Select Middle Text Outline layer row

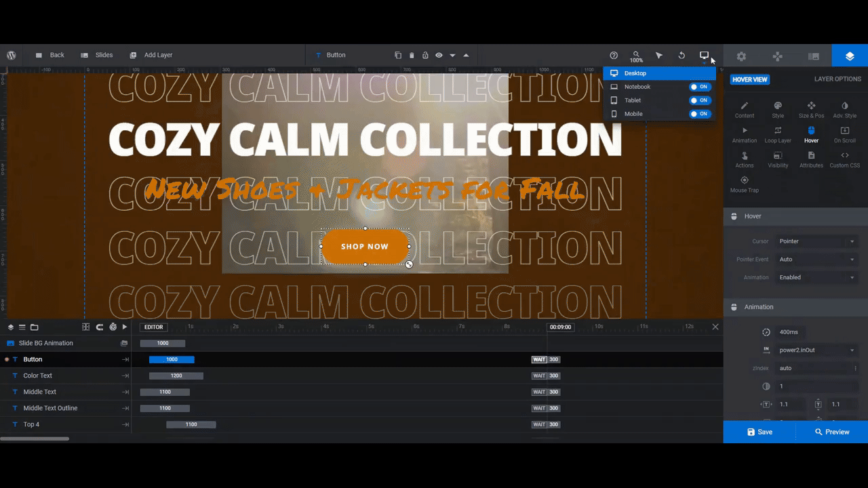pos(66,408)
